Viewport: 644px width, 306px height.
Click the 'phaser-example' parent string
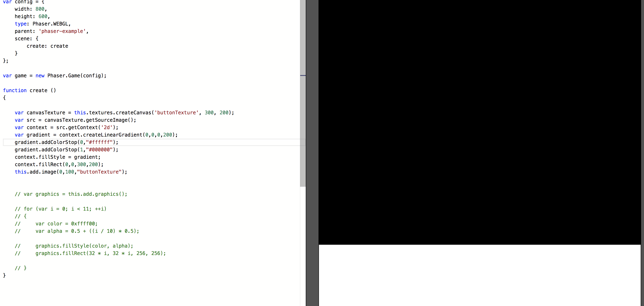coord(62,31)
